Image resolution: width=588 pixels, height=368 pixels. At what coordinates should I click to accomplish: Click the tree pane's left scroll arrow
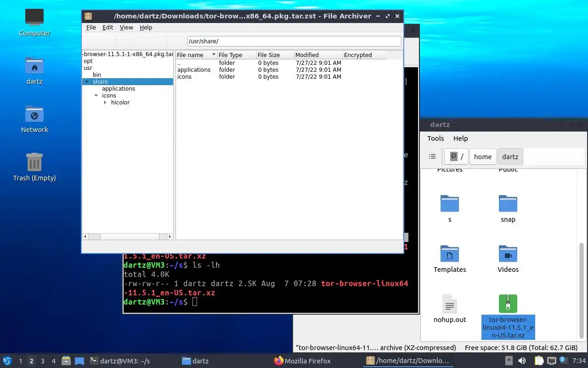click(85, 236)
